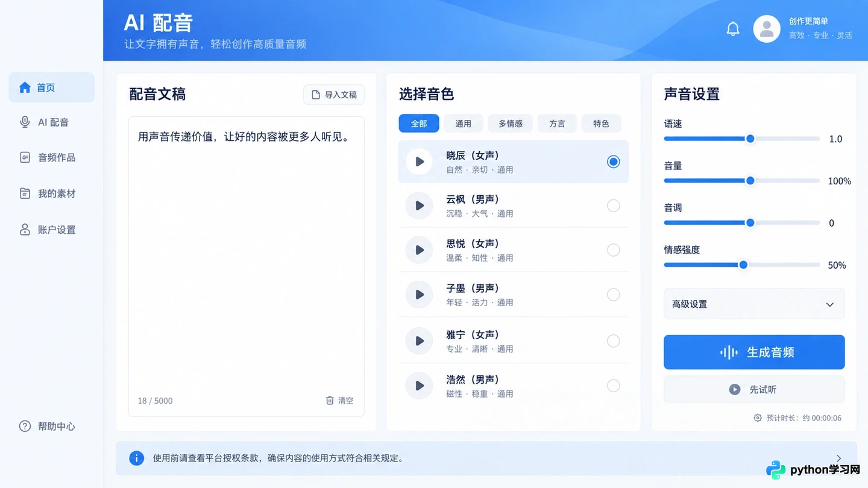
Task: Click 清空 to clear the script
Action: pyautogui.click(x=339, y=401)
